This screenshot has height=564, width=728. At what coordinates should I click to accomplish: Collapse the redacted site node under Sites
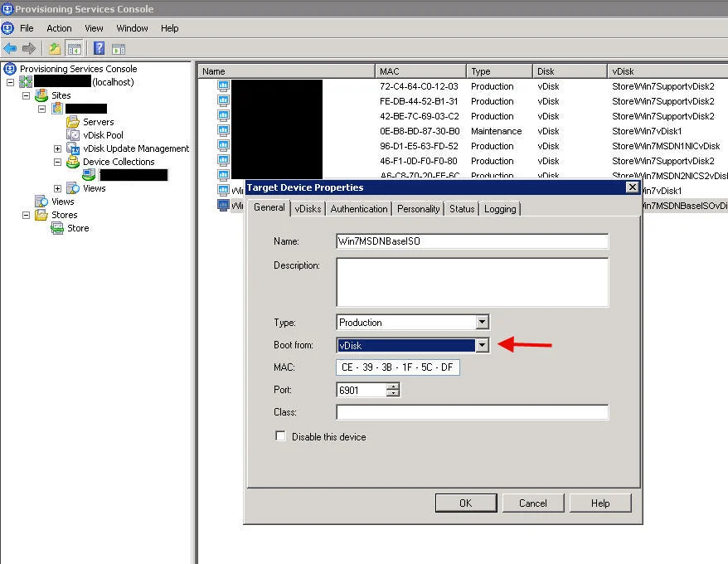[x=41, y=109]
